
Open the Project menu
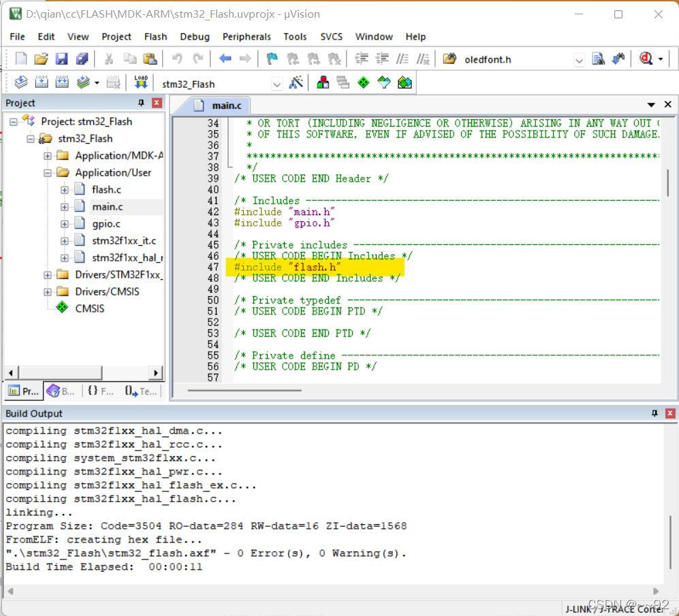pos(116,37)
